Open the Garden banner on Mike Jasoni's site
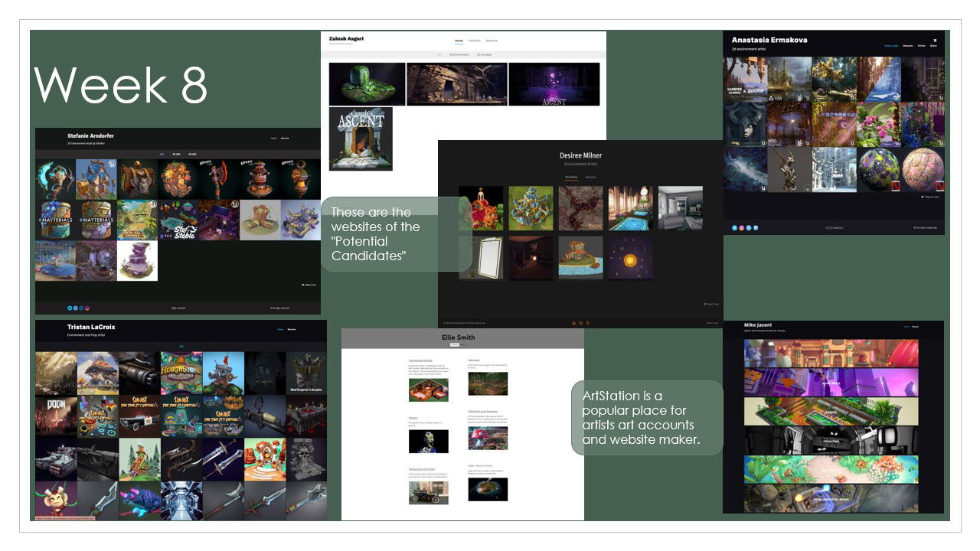The width and height of the screenshot is (980, 551). click(x=831, y=410)
